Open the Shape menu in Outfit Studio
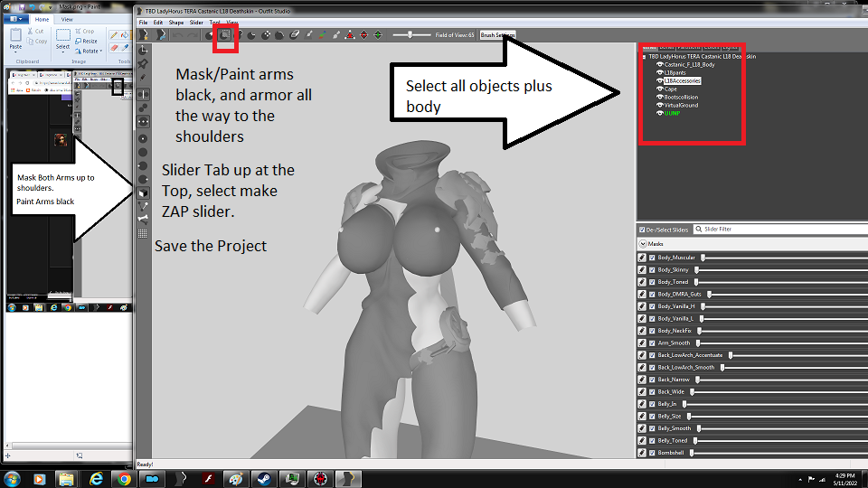The height and width of the screenshot is (488, 868). 176,23
